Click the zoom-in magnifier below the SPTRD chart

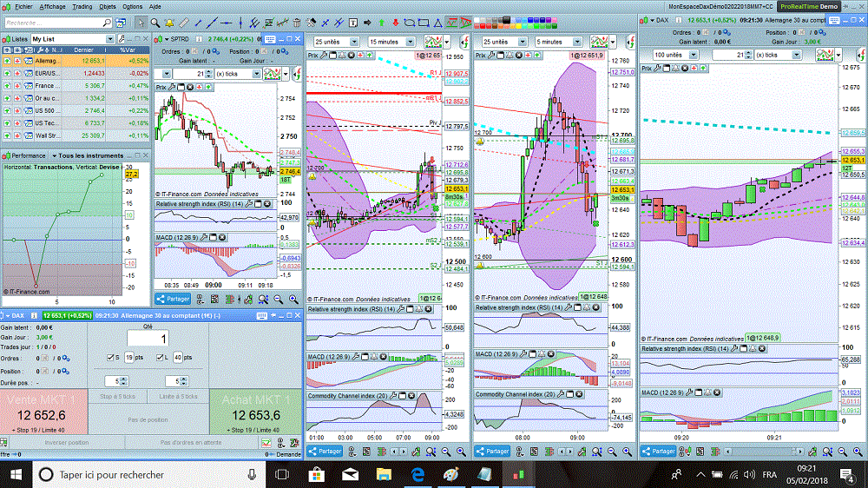coord(293,299)
